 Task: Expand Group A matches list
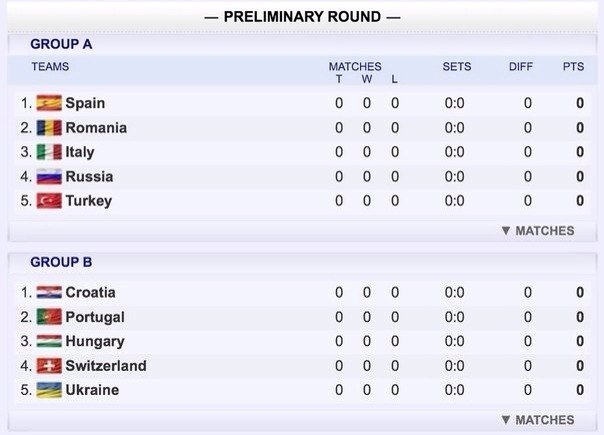point(538,231)
